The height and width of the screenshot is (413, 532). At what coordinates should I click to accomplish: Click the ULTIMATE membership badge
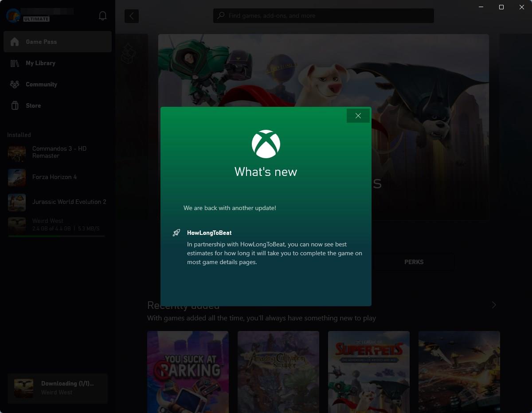click(x=36, y=19)
